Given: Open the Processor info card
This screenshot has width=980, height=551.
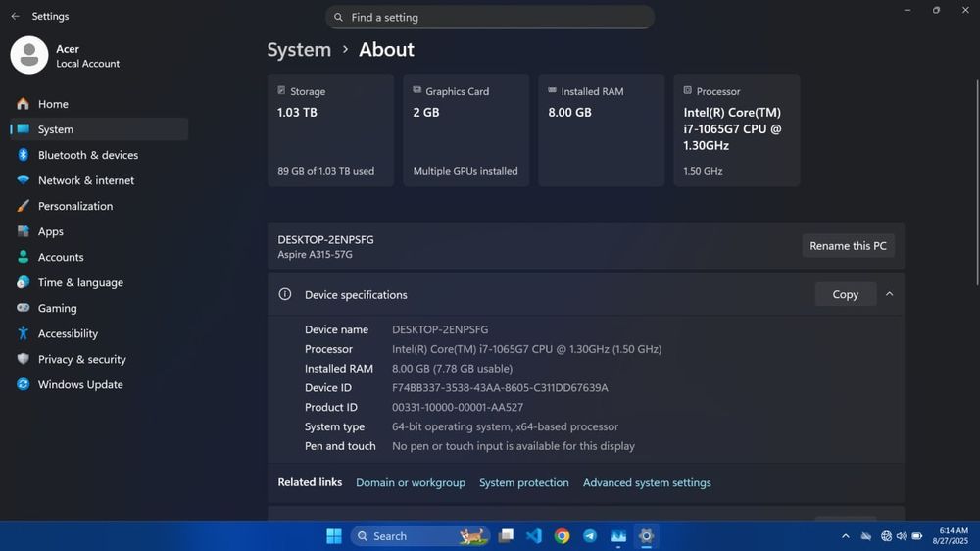Looking at the screenshot, I should [737, 130].
